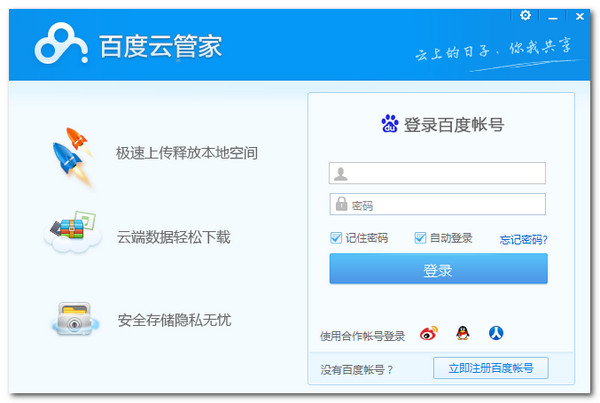Click the padlock icon in password field

tap(341, 204)
